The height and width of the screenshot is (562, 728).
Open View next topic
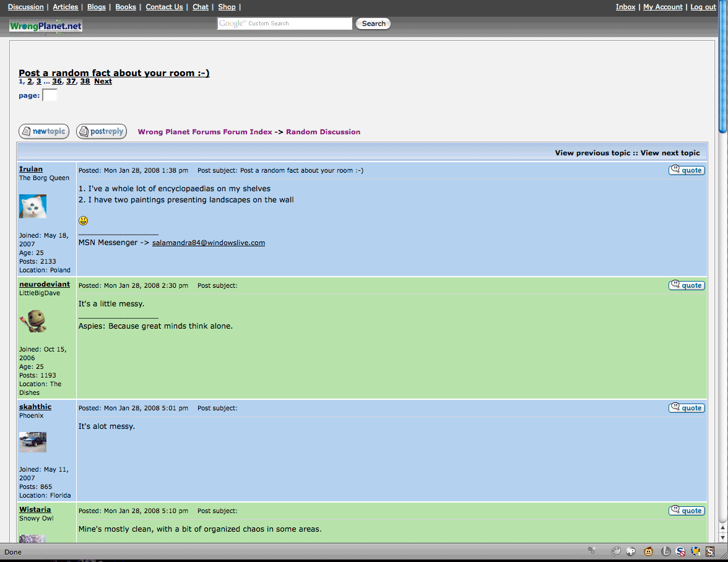pyautogui.click(x=670, y=152)
